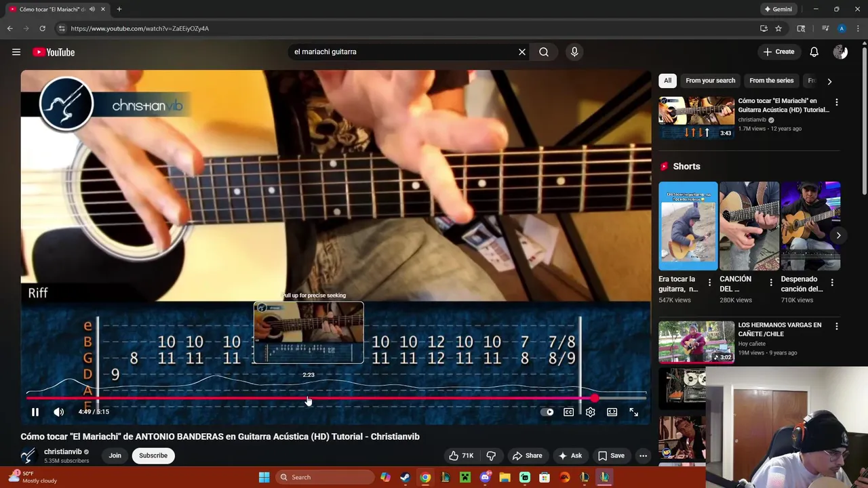This screenshot has width=868, height=488.
Task: Open Chrome media controls icon
Action: (x=825, y=28)
